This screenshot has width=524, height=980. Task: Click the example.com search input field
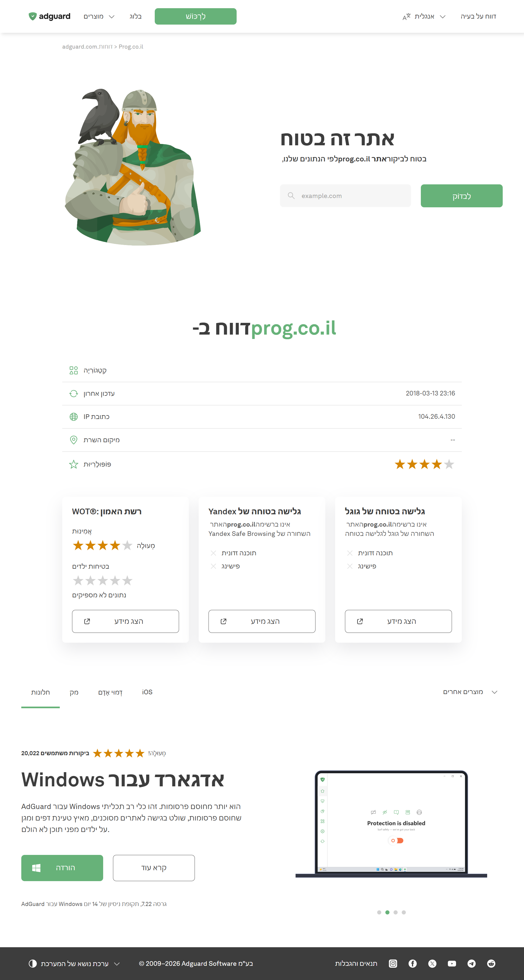345,196
